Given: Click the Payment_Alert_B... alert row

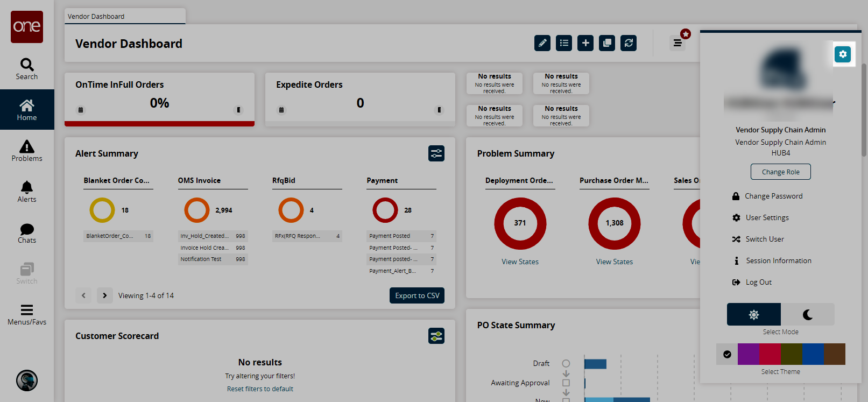Looking at the screenshot, I should point(401,271).
